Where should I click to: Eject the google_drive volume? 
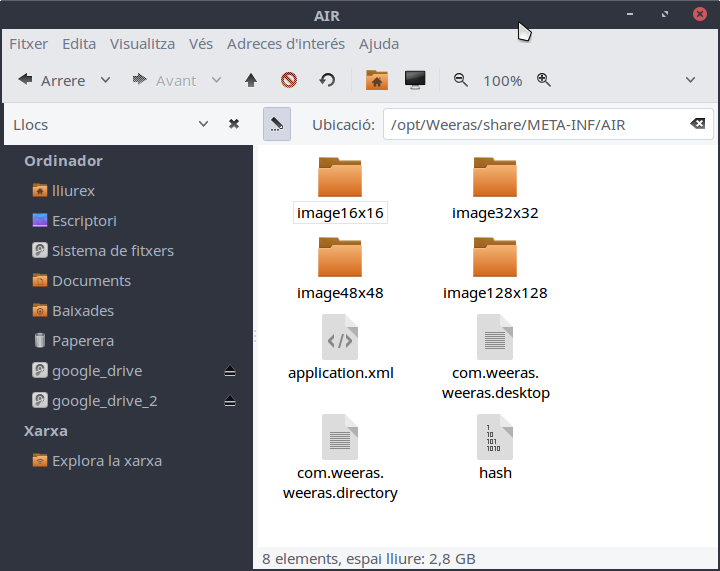pyautogui.click(x=230, y=371)
